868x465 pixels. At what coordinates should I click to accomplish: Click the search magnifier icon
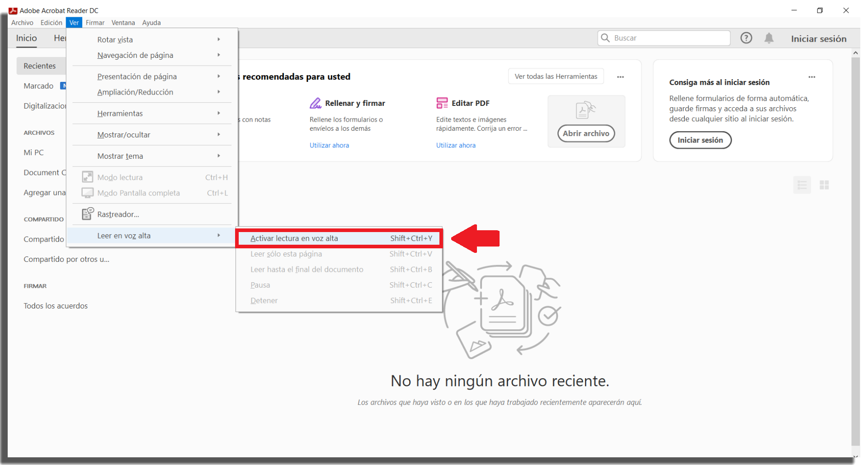pos(605,38)
